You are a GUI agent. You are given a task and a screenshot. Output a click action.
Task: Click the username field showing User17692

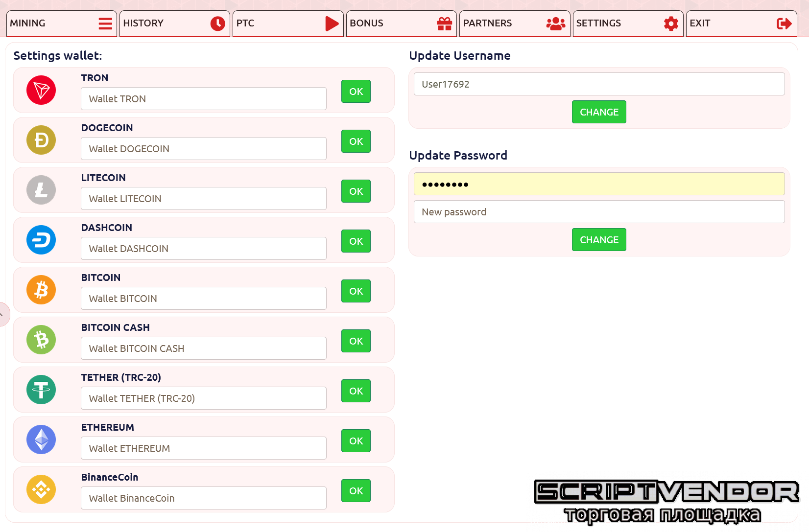click(x=599, y=84)
